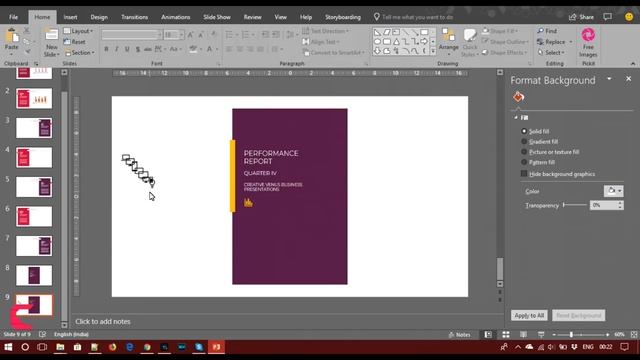Open font size dropdown

(181, 35)
